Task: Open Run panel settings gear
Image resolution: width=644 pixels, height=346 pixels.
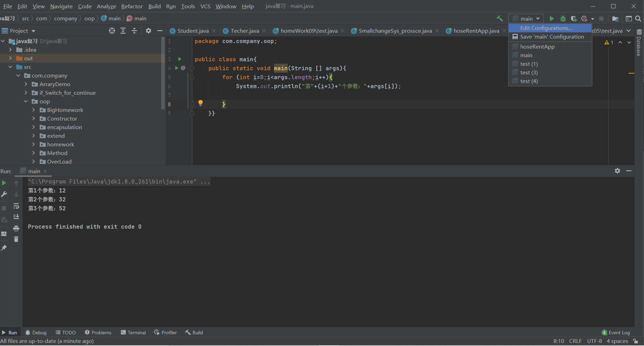Action: 617,171
